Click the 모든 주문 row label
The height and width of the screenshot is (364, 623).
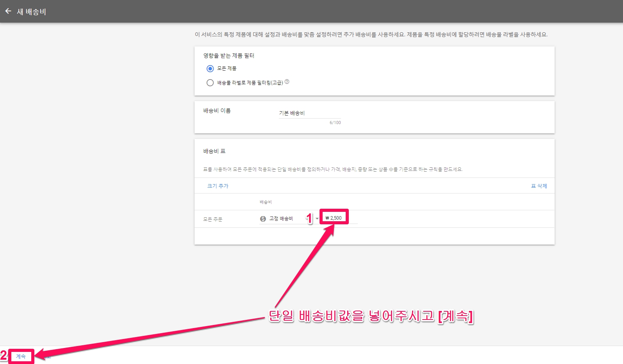[x=212, y=219]
